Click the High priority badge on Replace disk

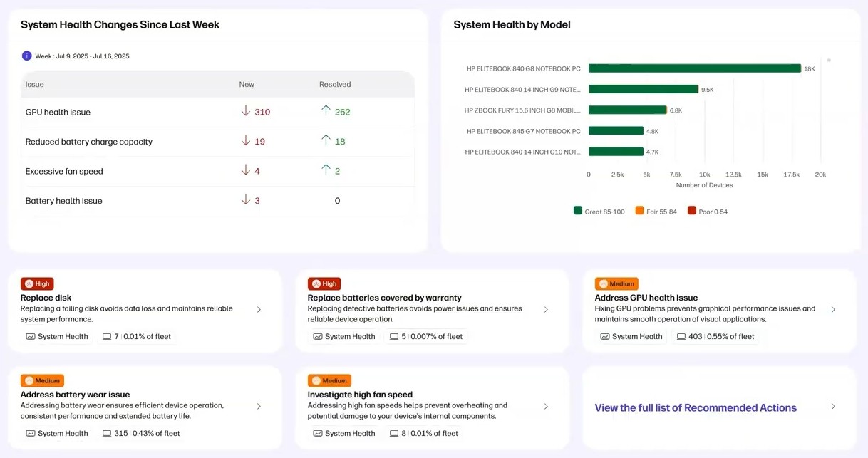point(37,283)
